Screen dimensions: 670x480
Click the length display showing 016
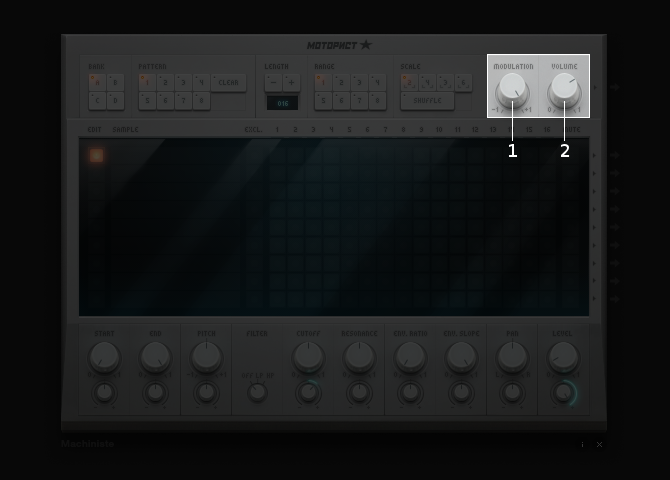pos(282,103)
